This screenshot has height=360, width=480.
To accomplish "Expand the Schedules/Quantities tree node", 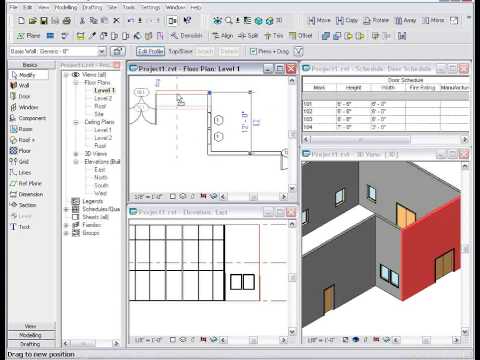I will pyautogui.click(x=66, y=209).
